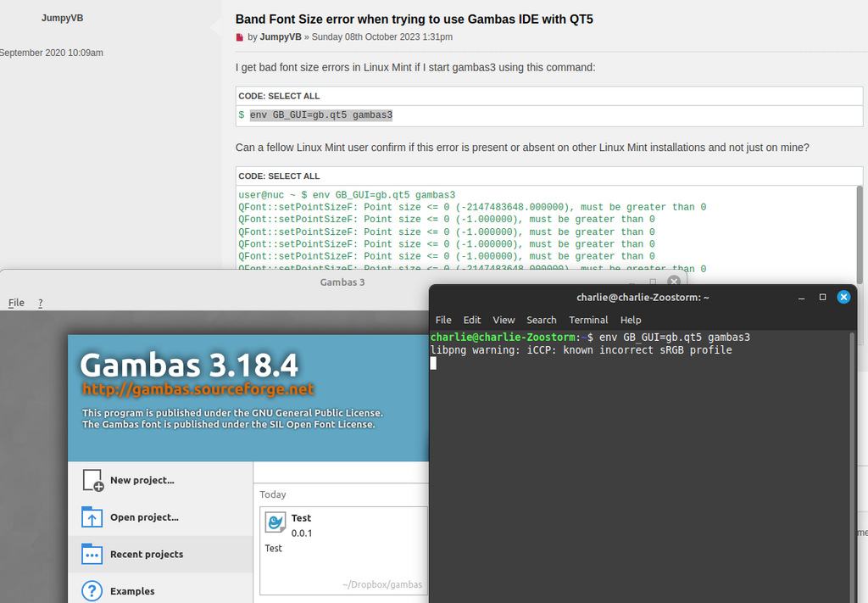This screenshot has width=868, height=603.
Task: Click highlighted 'env GB_GUI=gb.qt5 gambas3' code
Action: point(321,115)
